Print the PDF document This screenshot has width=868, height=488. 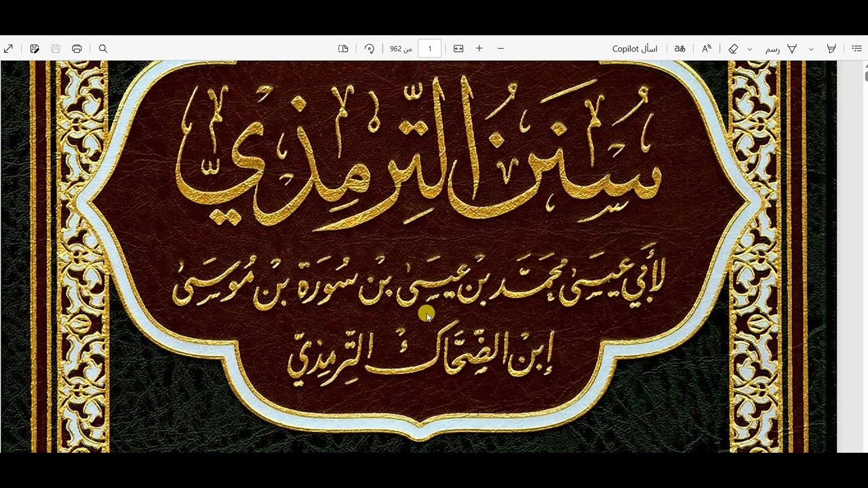tap(77, 49)
